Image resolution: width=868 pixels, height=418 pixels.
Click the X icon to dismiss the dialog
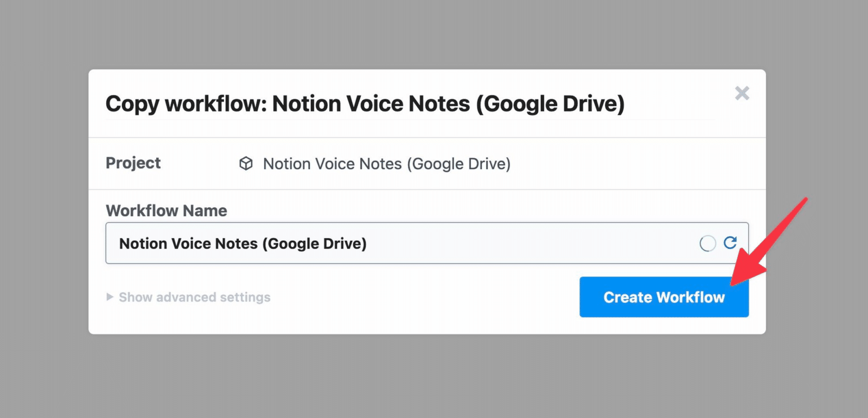[742, 93]
